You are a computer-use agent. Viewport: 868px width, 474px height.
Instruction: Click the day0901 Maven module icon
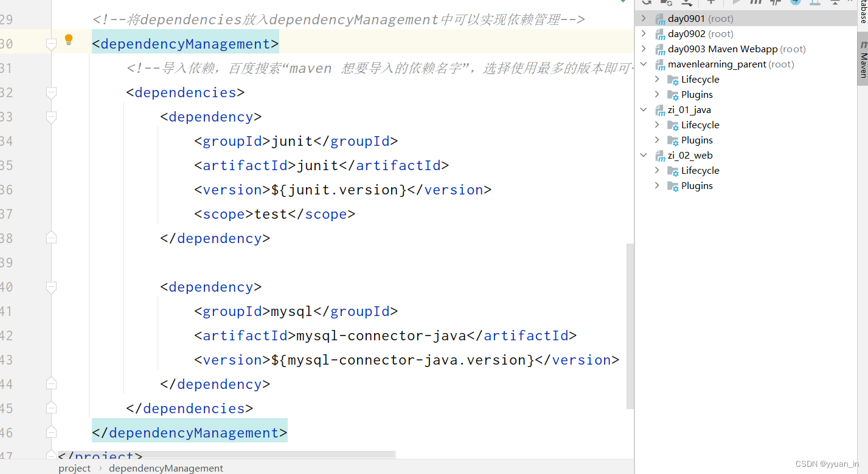point(660,19)
